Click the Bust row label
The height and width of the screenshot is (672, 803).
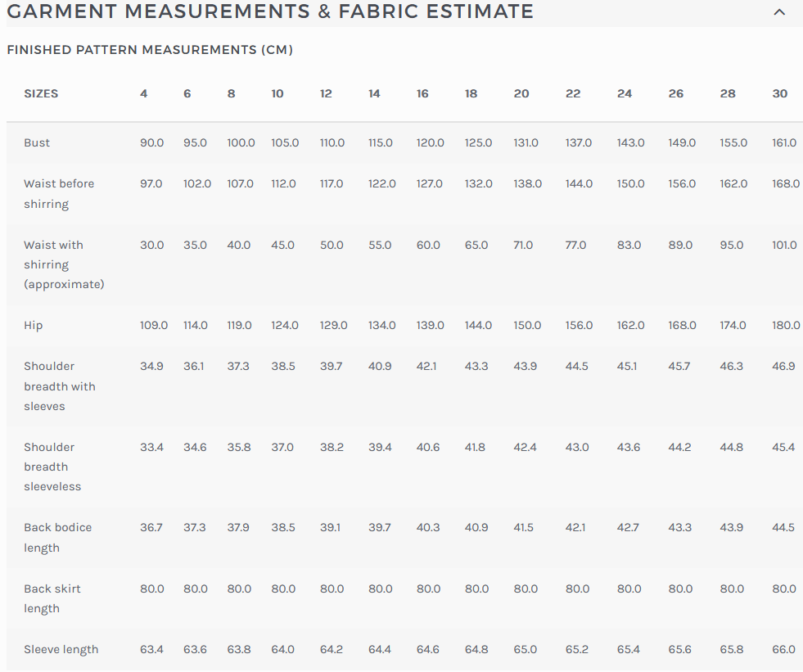36,142
